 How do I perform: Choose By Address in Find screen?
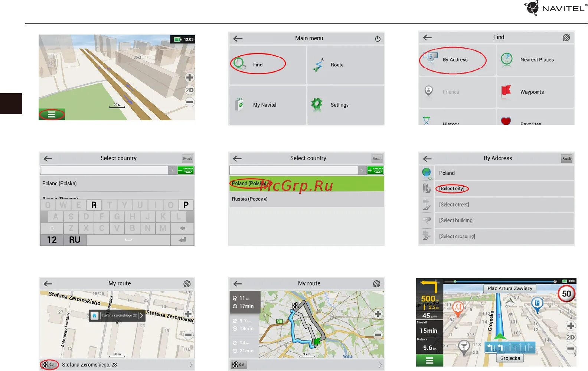tap(457, 60)
